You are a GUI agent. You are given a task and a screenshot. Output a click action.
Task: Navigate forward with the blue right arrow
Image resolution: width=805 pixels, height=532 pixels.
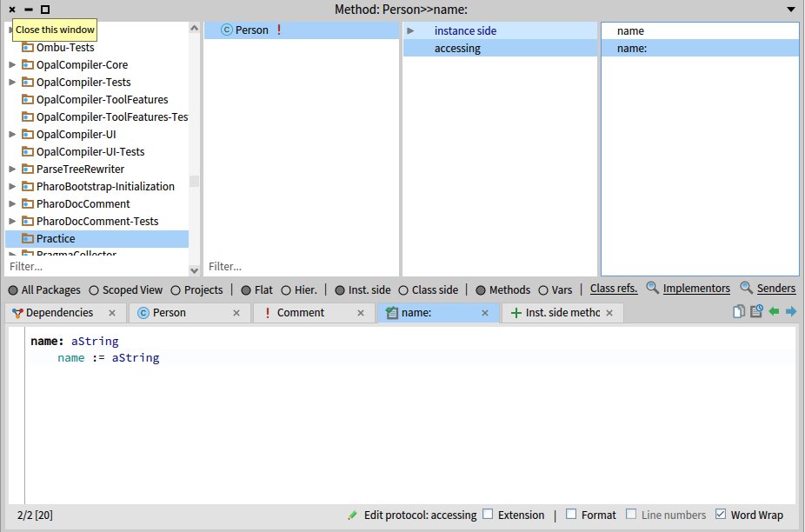pyautogui.click(x=791, y=312)
